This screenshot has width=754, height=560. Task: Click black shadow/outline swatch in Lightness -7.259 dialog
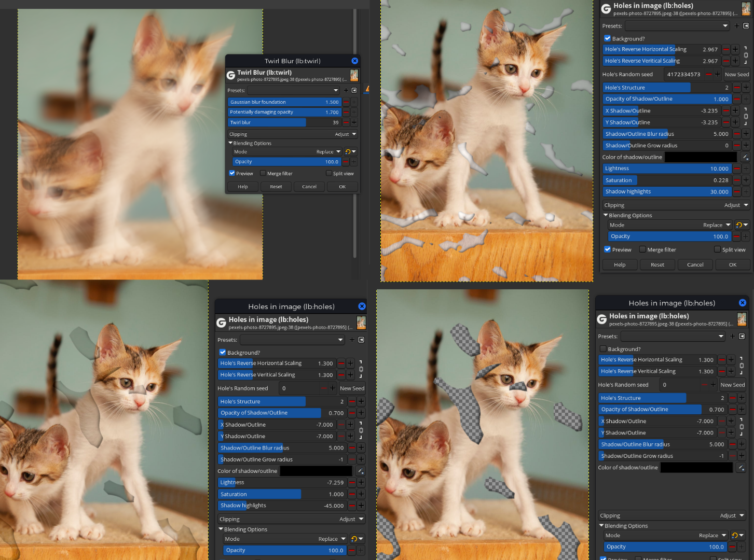[x=317, y=471]
